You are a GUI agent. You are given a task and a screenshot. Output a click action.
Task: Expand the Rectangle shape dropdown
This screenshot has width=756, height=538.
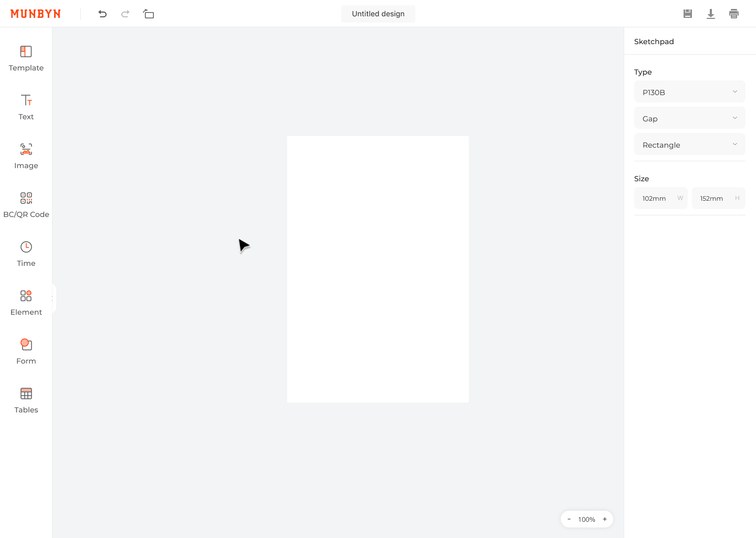(689, 144)
